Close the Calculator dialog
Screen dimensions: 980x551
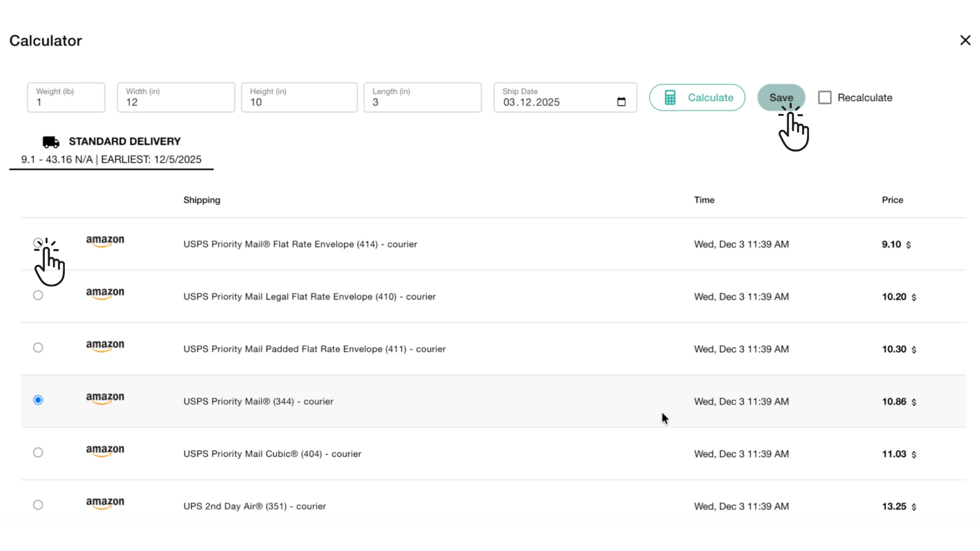tap(965, 40)
